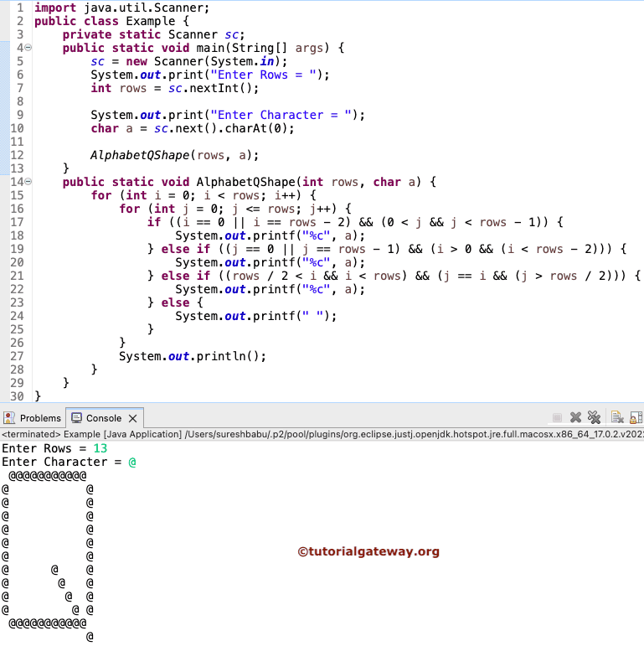Click 'nextInt()' on line 7
Image resolution: width=644 pixels, height=646 pixels.
click(x=221, y=88)
